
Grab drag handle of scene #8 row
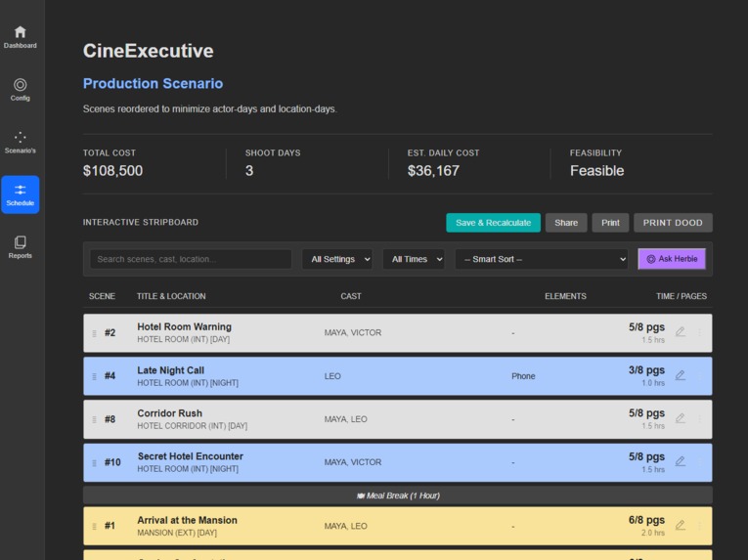coord(94,420)
